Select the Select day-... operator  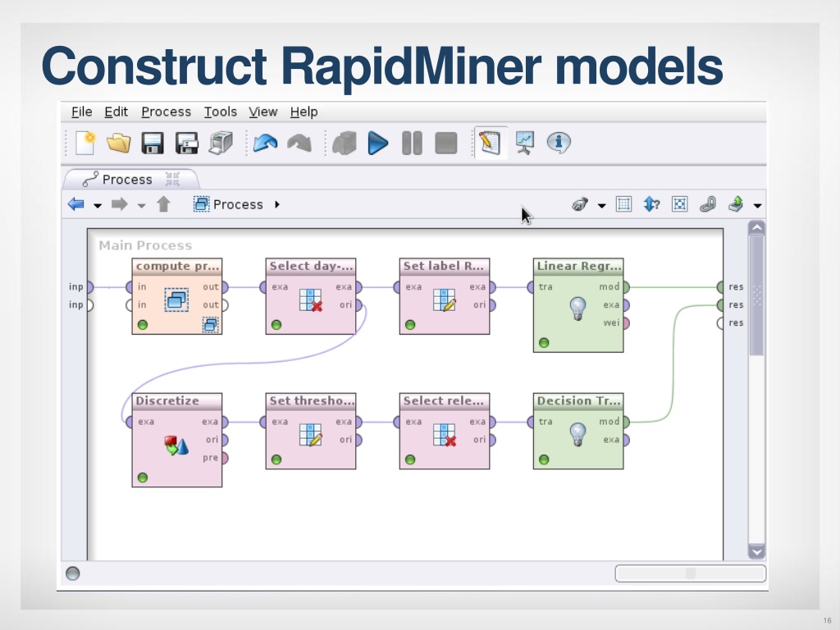click(x=311, y=296)
